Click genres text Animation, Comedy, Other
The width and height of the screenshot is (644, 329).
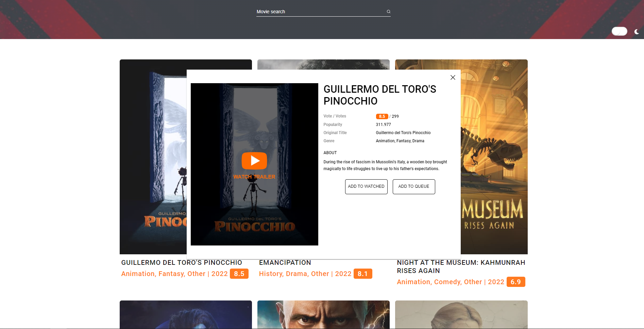tap(439, 282)
